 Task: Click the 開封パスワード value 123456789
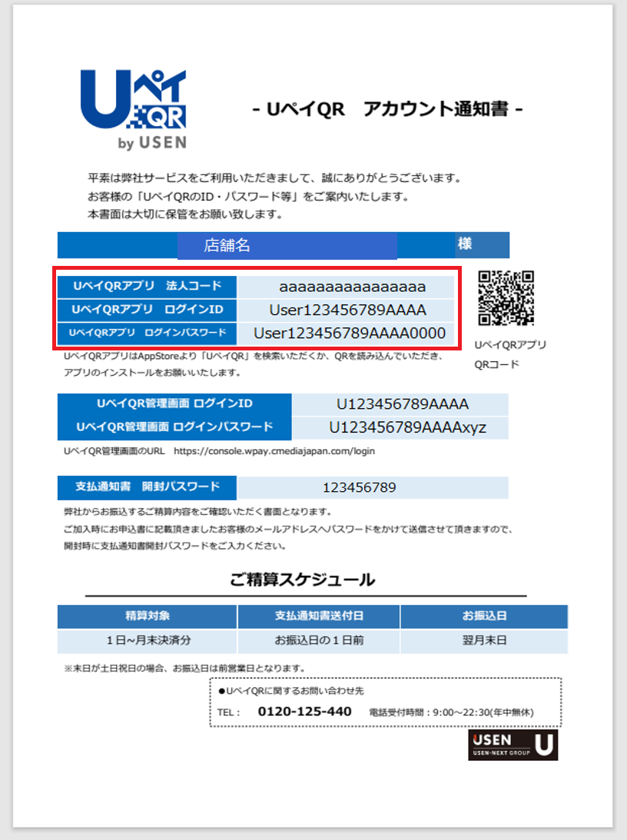359,488
